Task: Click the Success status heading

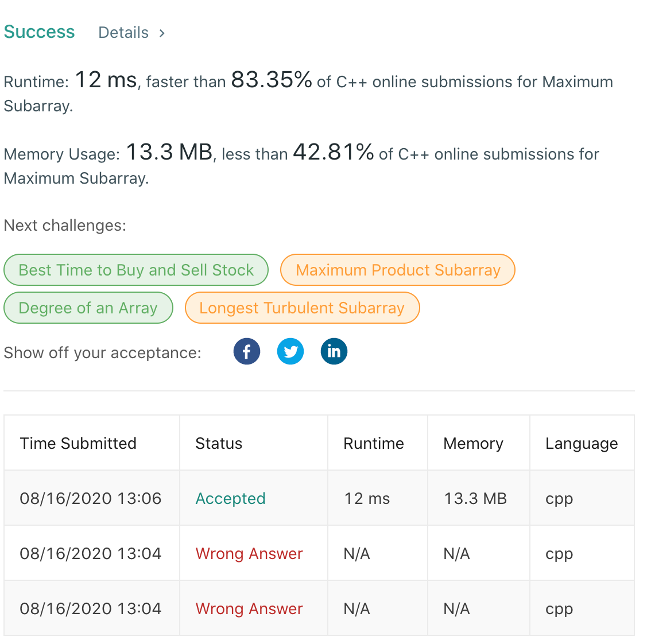Action: click(38, 32)
